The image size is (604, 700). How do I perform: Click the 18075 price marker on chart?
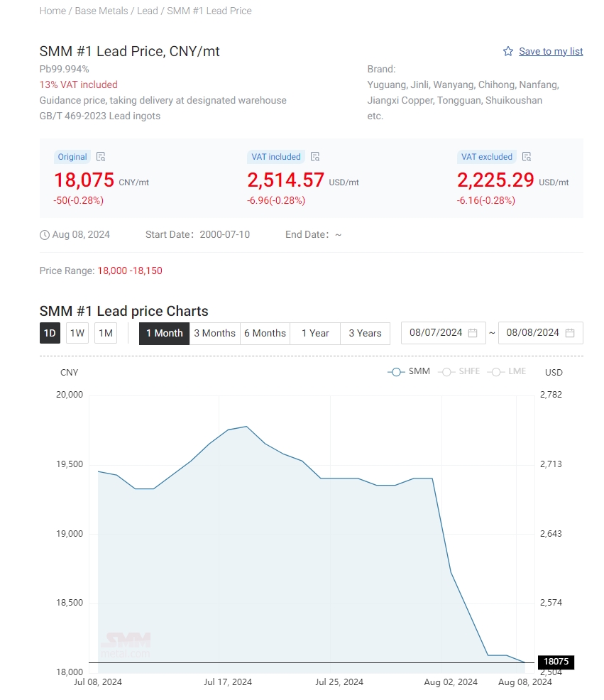coord(556,662)
